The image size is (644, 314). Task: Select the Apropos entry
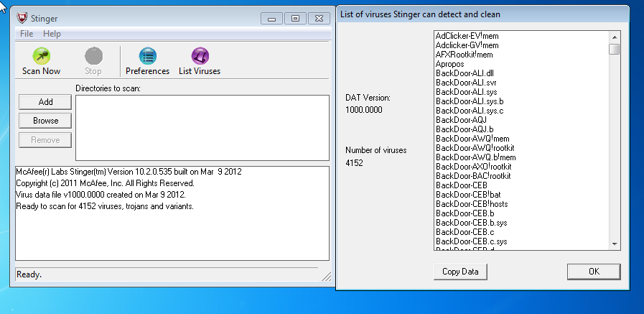(449, 64)
